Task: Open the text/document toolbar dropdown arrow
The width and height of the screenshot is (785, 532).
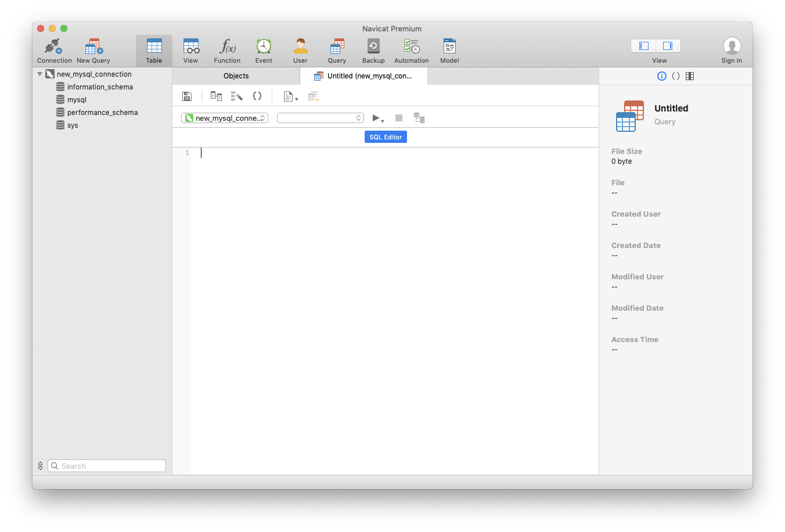Action: coord(297,99)
